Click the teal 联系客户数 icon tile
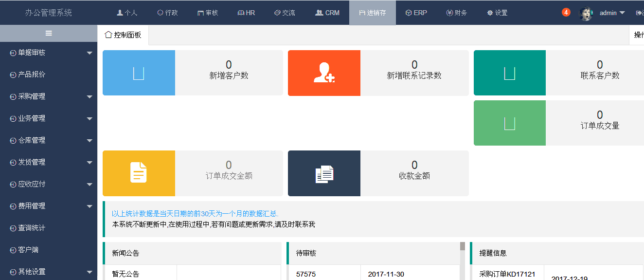The height and width of the screenshot is (280, 644). tap(509, 73)
